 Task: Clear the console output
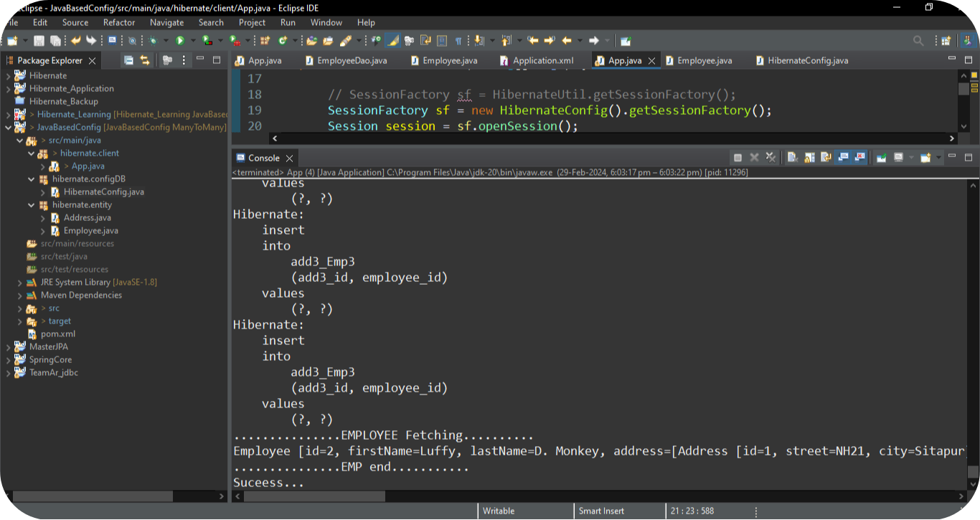pyautogui.click(x=792, y=158)
